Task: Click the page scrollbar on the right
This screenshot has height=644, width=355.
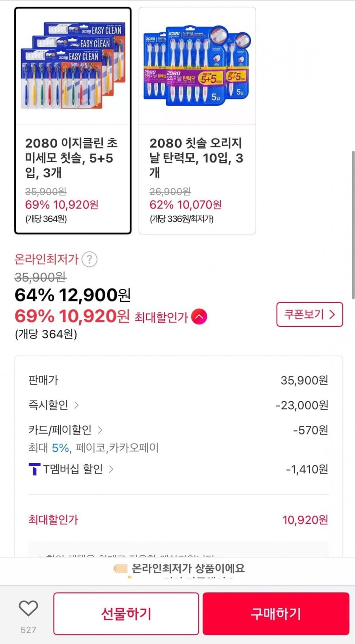Action: [x=353, y=225]
